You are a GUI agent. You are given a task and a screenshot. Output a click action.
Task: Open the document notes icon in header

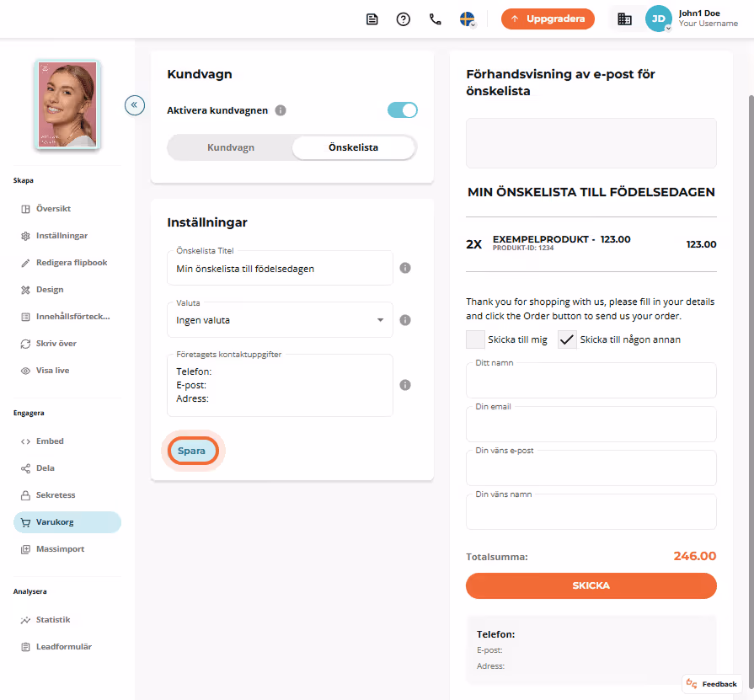372,19
